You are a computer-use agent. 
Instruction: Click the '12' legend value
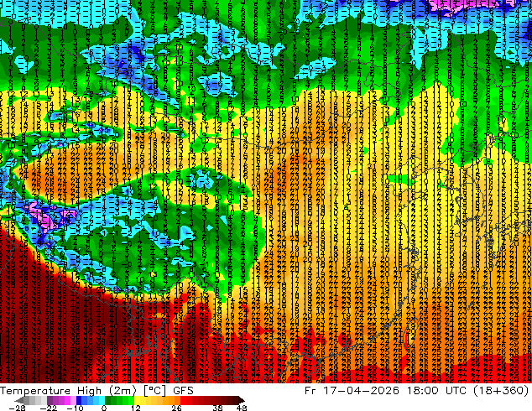[x=136, y=408]
